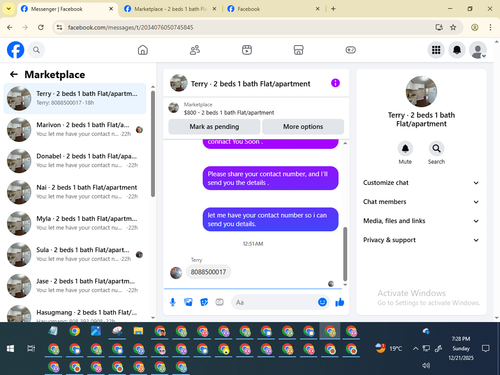Open Myla conversation in the list
500x375 pixels.
75,223
